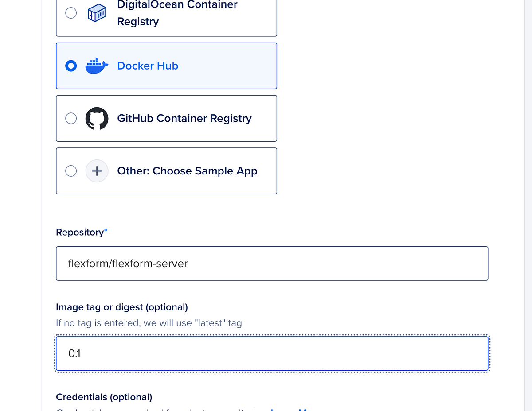Select the GitHub Container Registry radio button
The width and height of the screenshot is (532, 411).
click(x=71, y=118)
